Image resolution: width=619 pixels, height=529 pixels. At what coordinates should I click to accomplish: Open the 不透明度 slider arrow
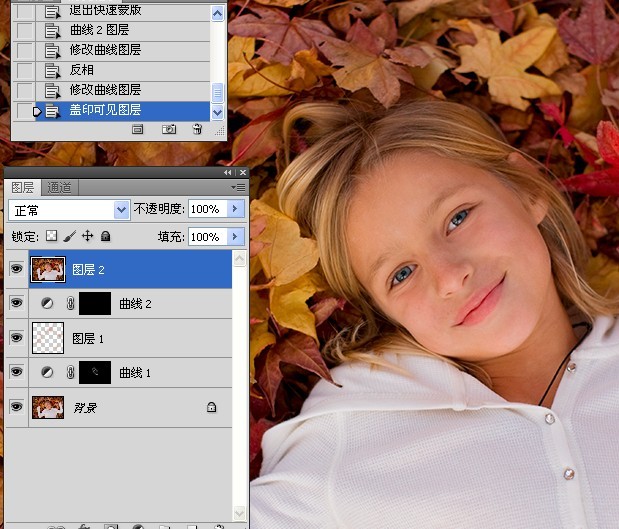[235, 208]
